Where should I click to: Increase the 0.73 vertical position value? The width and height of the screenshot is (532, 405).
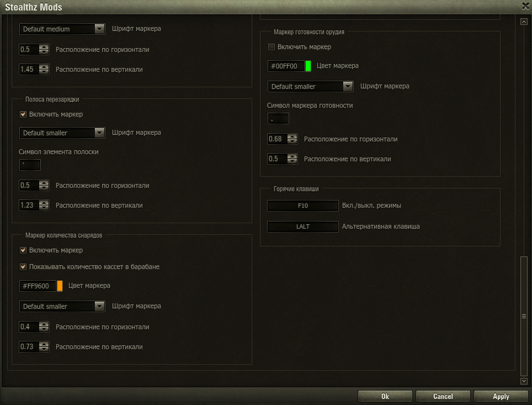click(x=44, y=344)
